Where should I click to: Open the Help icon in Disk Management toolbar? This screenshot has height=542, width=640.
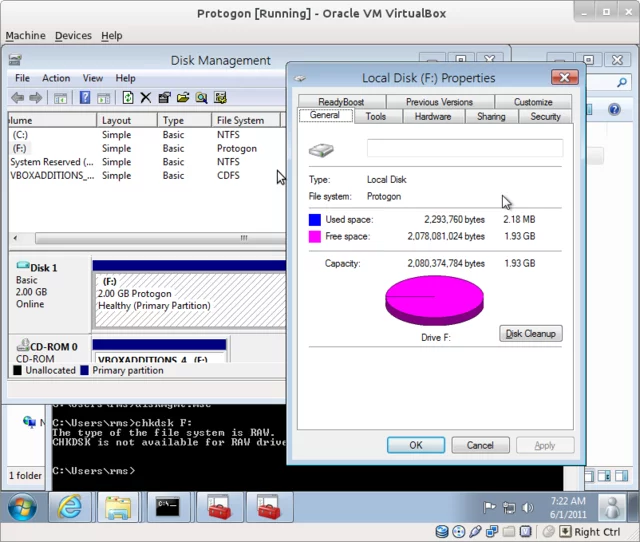(x=85, y=98)
